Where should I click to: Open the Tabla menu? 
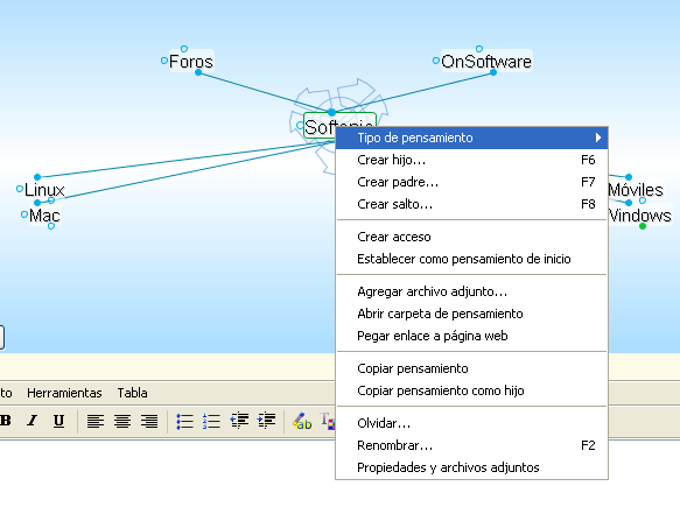point(132,393)
